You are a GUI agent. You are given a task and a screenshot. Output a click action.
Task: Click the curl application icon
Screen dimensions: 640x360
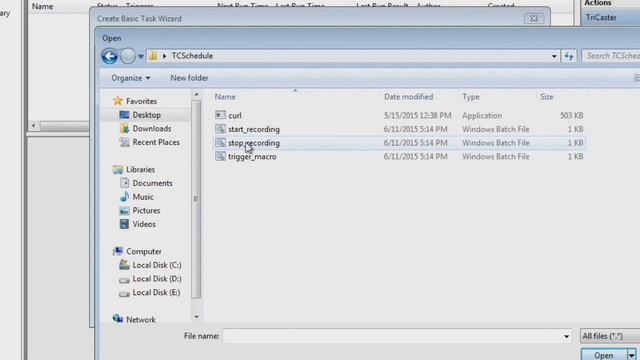click(220, 115)
